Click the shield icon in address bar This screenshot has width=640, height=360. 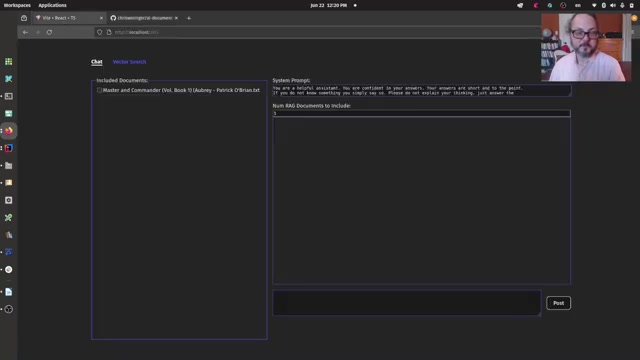coord(99,32)
